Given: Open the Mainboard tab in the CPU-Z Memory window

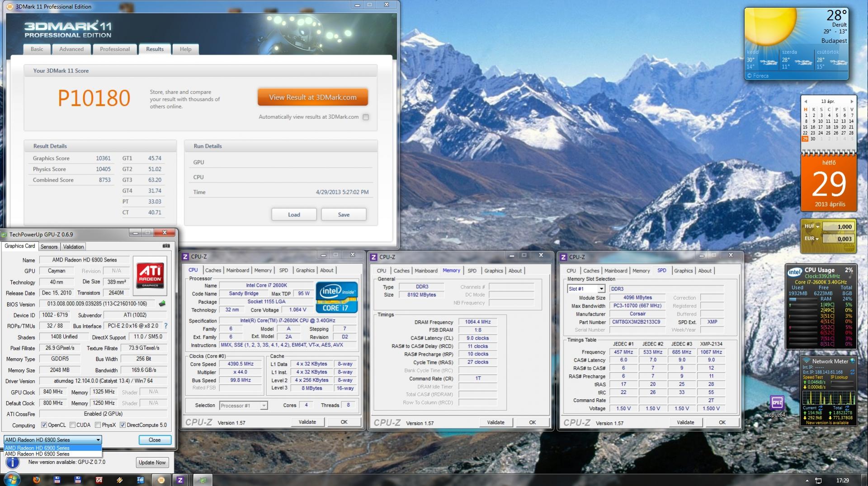Looking at the screenshot, I should click(x=426, y=271).
